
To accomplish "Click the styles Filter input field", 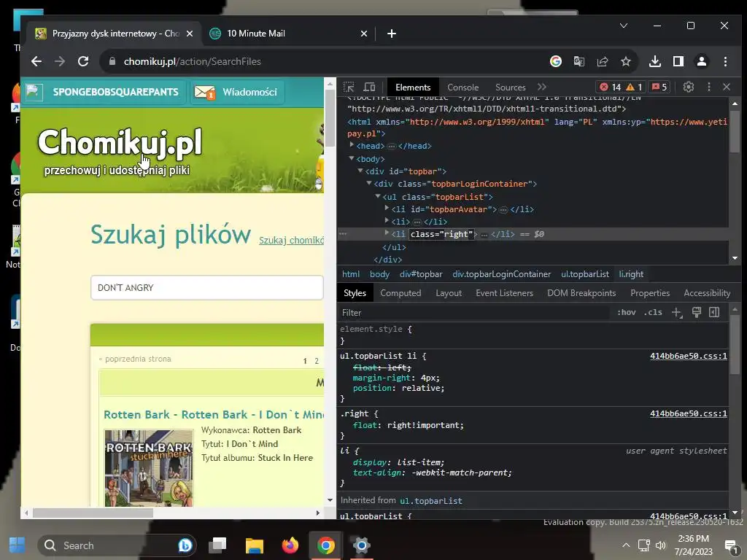I will (474, 312).
